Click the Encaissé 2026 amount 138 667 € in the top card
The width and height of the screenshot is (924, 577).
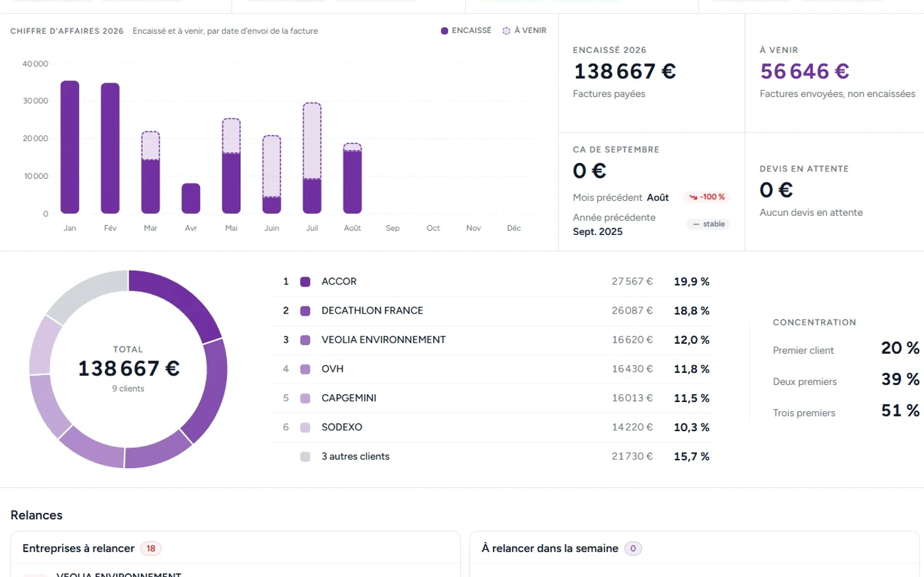pyautogui.click(x=625, y=71)
